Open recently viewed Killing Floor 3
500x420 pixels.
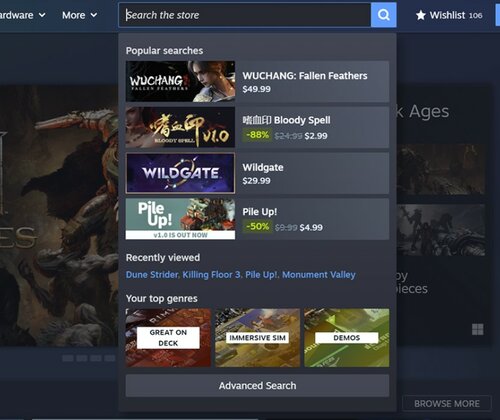[212, 275]
